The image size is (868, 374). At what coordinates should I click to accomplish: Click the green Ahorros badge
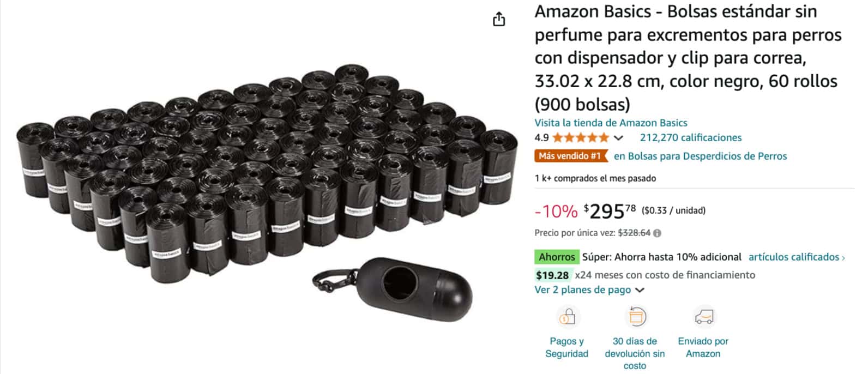(x=557, y=257)
